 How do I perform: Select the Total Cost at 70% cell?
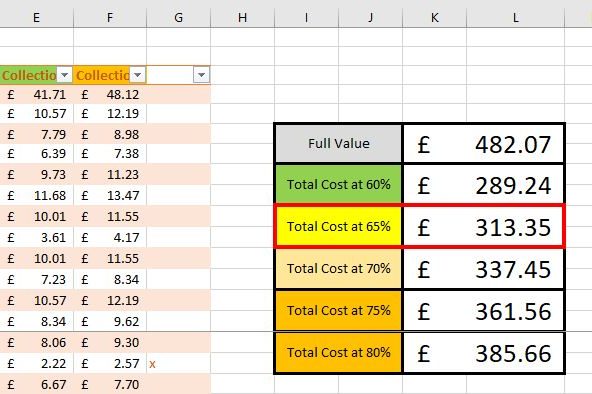tap(339, 268)
